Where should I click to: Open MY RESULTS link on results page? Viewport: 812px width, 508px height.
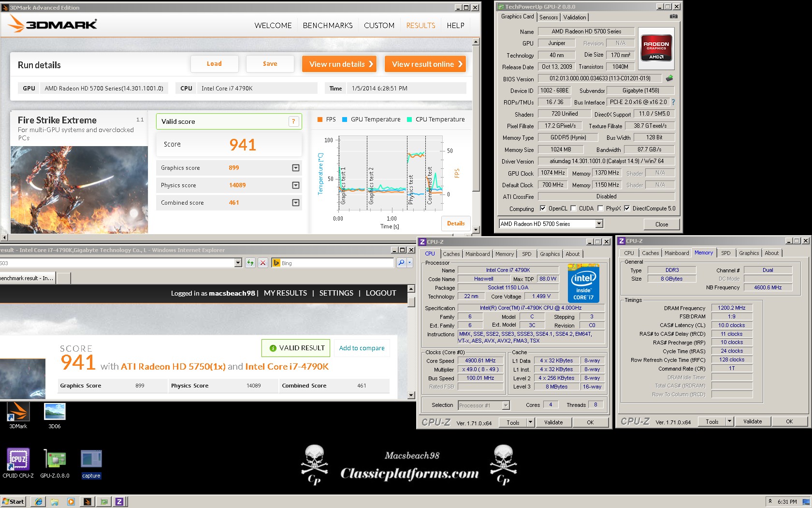[285, 293]
